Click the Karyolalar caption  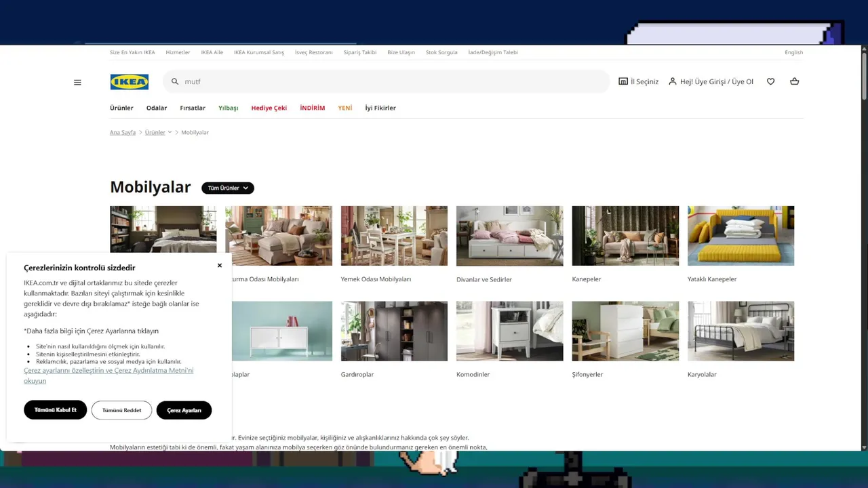coord(702,375)
